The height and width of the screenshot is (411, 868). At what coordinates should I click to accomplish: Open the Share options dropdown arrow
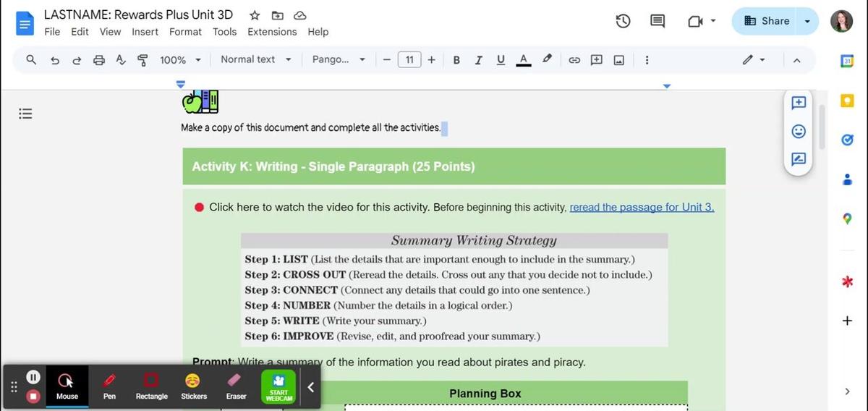point(808,21)
